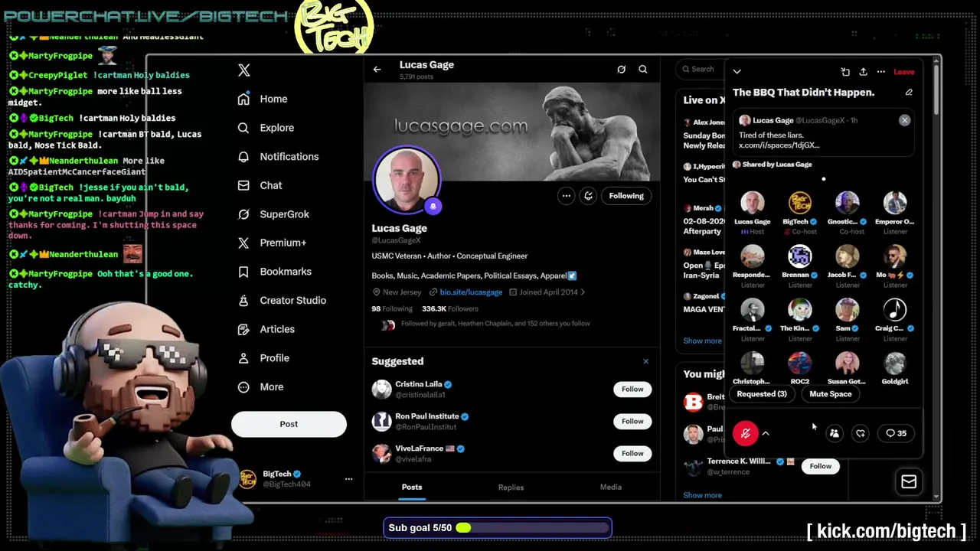The image size is (980, 551).
Task: Open Notifications in the sidebar
Action: pos(278,156)
